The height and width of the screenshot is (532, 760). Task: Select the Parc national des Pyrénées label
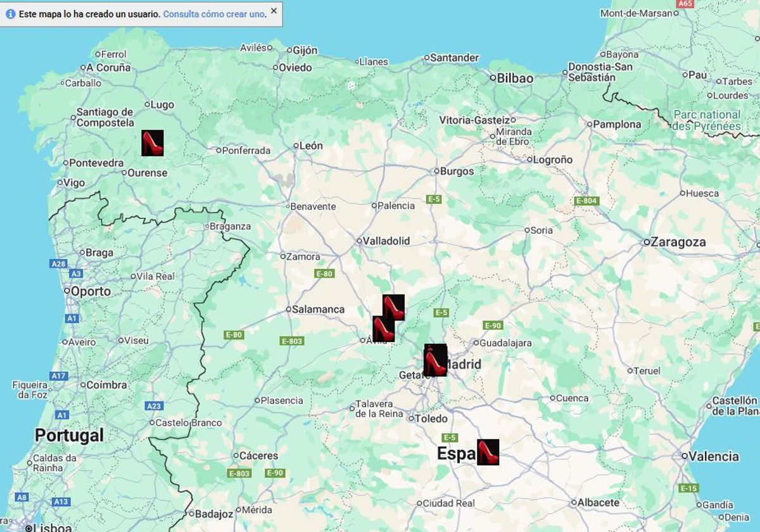706,120
